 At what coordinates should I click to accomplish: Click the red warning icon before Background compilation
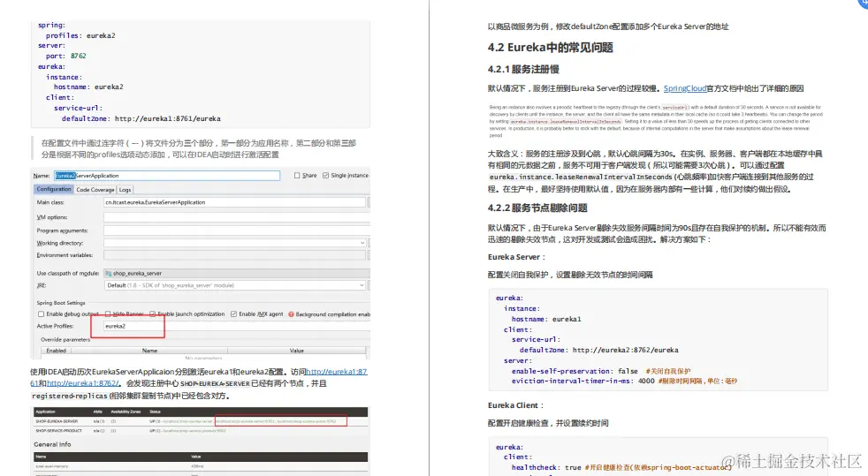click(x=291, y=314)
